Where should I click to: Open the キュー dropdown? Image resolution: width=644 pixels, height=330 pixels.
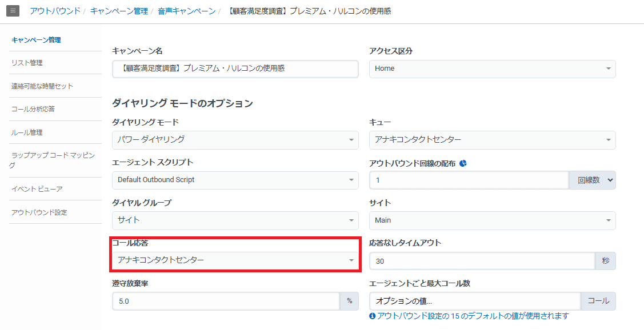[492, 140]
